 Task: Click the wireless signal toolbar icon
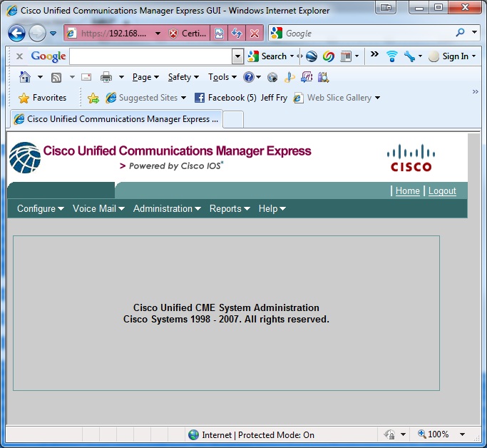[x=392, y=56]
